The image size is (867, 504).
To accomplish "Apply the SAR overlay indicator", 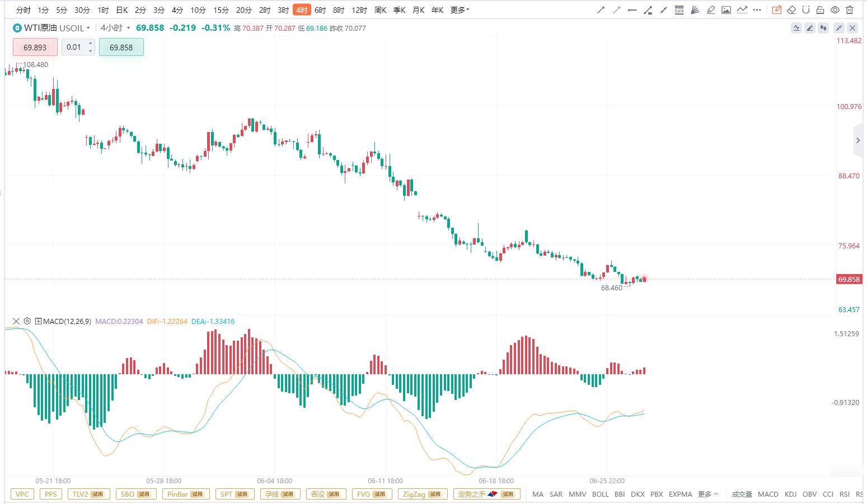I will point(556,494).
